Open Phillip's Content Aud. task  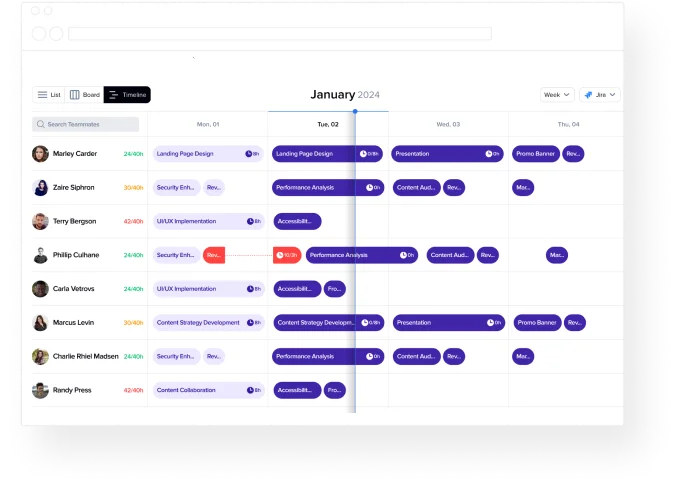(x=450, y=255)
